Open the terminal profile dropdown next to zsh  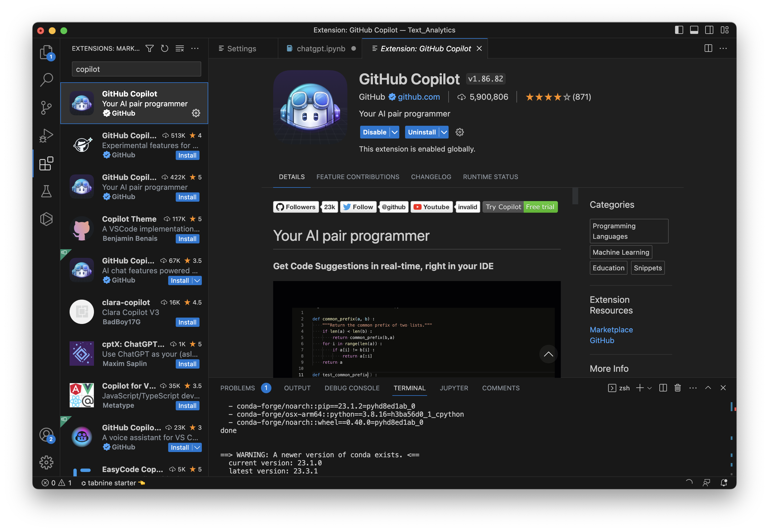click(x=649, y=388)
